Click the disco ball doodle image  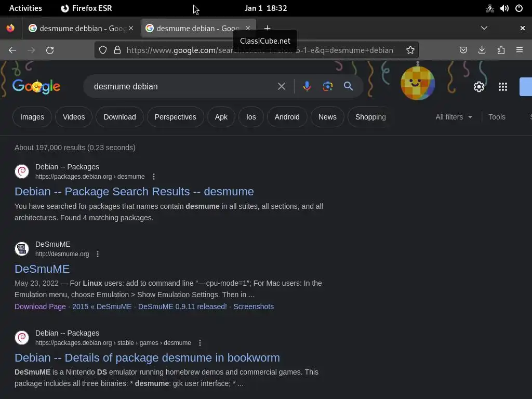pos(418,83)
